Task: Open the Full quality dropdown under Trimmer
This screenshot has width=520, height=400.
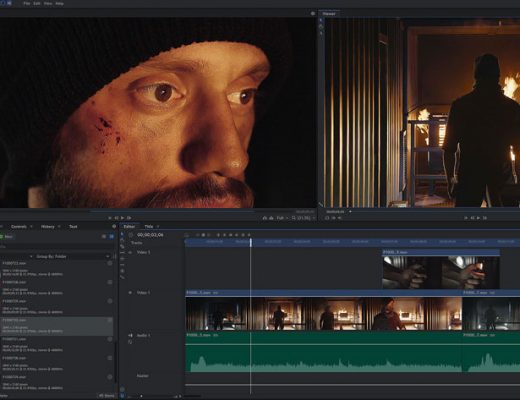Action: click(x=282, y=218)
